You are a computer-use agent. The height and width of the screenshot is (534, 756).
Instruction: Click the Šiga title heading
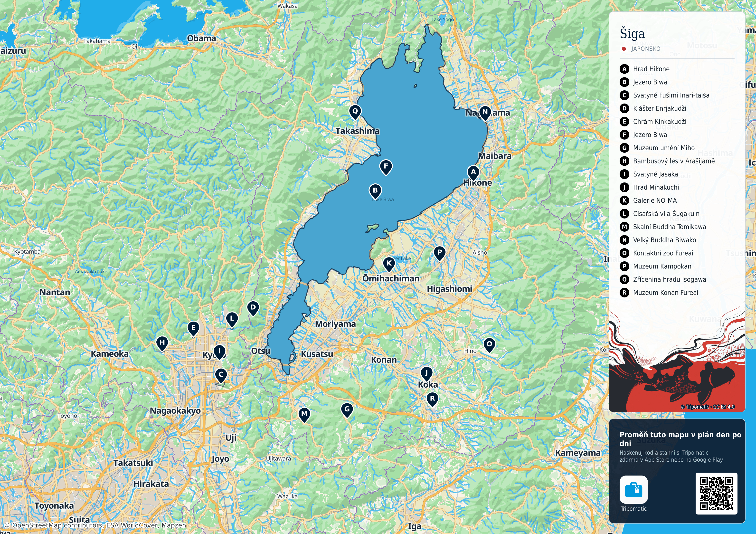pyautogui.click(x=632, y=34)
